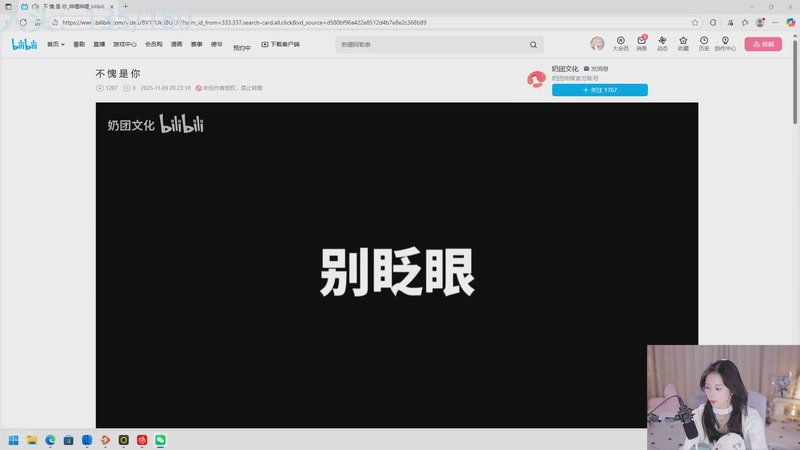Click the search magnifier icon
Image resolution: width=800 pixels, height=450 pixels.
[533, 45]
